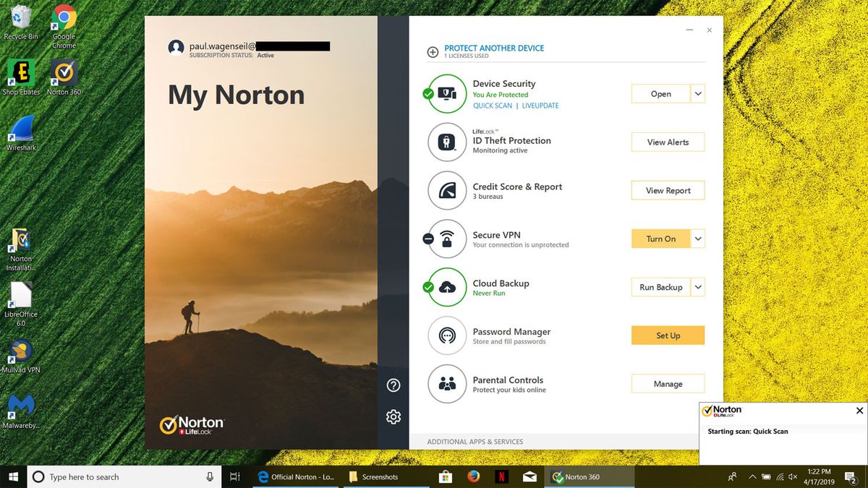Viewport: 868px width, 488px height.
Task: Click 'Starting scan: Quick Scan' notification text
Action: (x=748, y=432)
